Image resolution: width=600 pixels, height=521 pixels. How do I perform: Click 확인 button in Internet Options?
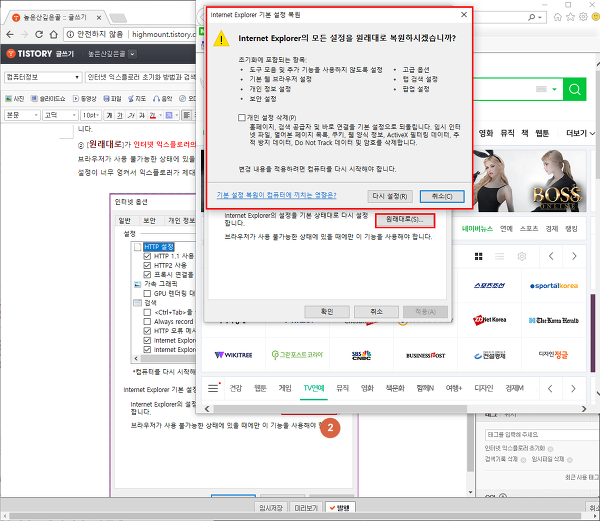point(327,312)
